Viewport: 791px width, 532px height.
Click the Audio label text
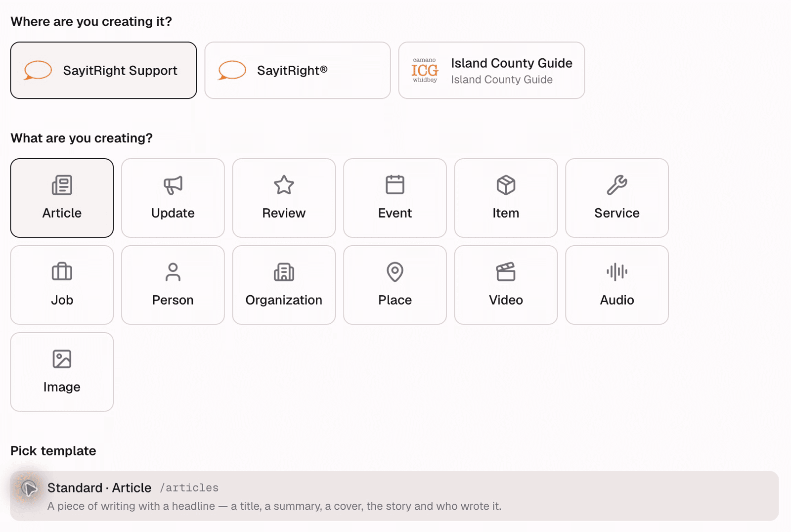[x=617, y=300]
